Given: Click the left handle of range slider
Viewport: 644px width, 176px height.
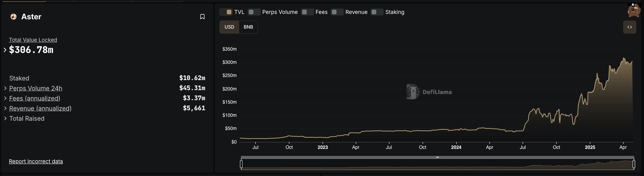Looking at the screenshot, I should tap(241, 164).
